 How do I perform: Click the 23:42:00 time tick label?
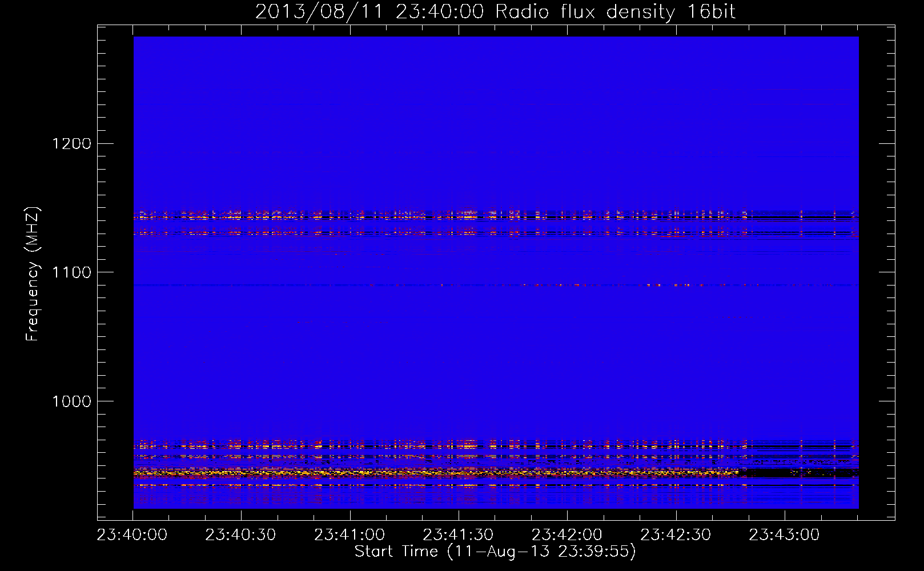(567, 535)
